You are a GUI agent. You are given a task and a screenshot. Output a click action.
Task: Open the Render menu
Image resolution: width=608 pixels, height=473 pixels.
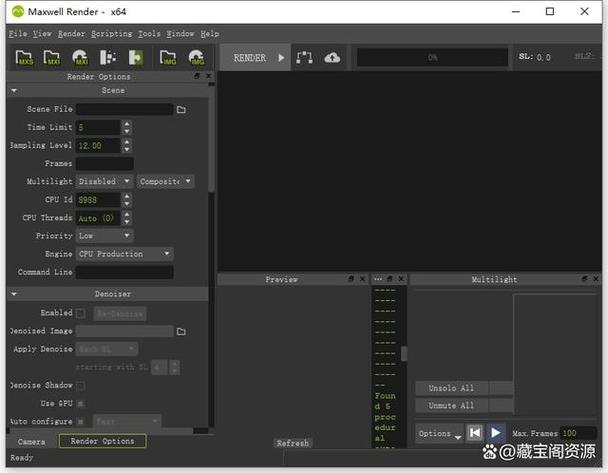tap(71, 34)
